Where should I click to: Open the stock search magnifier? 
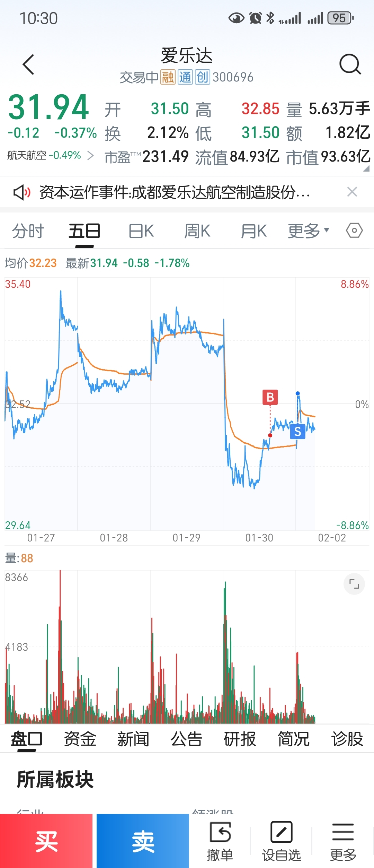350,64
